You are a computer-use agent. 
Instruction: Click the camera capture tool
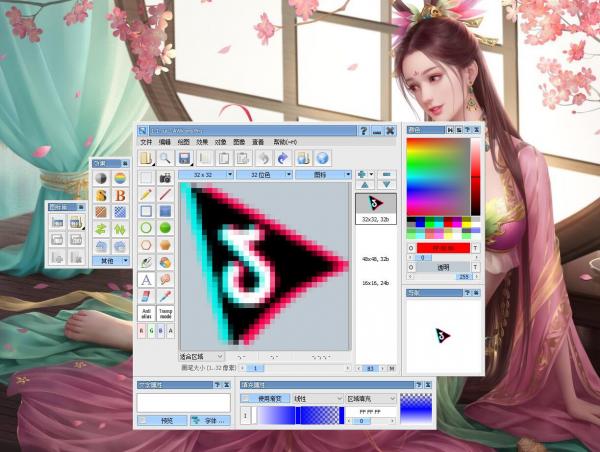[x=165, y=177]
